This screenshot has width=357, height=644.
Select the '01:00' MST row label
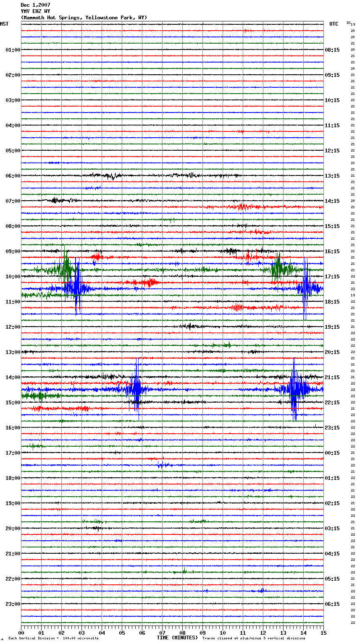coord(13,50)
